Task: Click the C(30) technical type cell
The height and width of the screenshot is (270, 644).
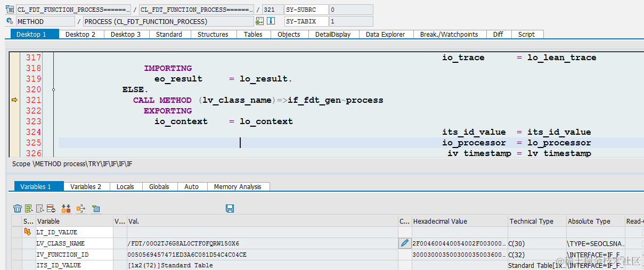Action: (536, 243)
